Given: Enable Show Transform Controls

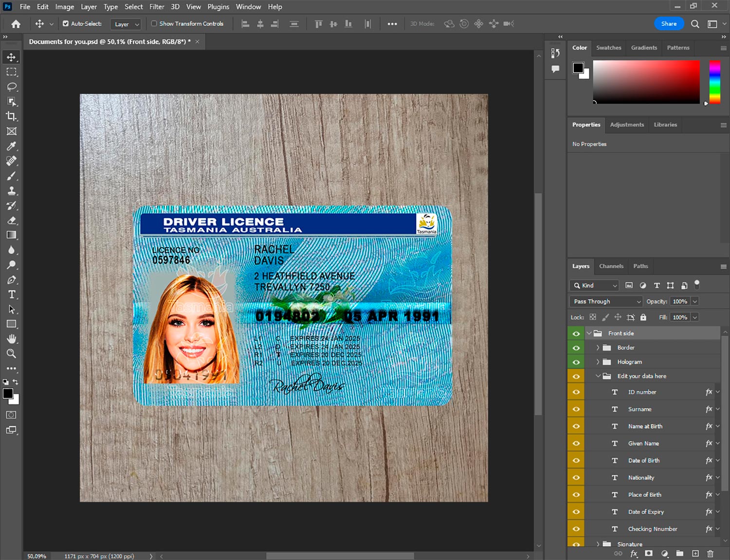Looking at the screenshot, I should tap(154, 23).
